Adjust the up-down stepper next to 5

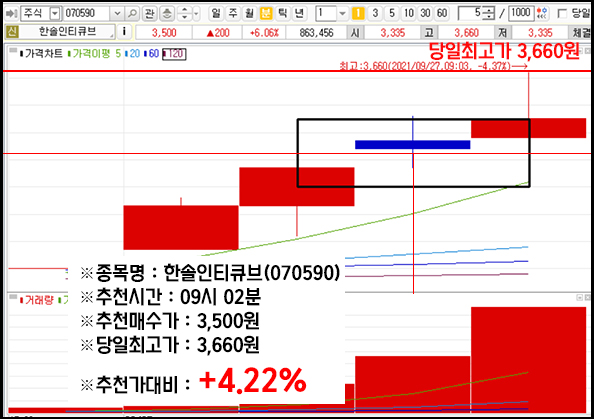pos(489,14)
